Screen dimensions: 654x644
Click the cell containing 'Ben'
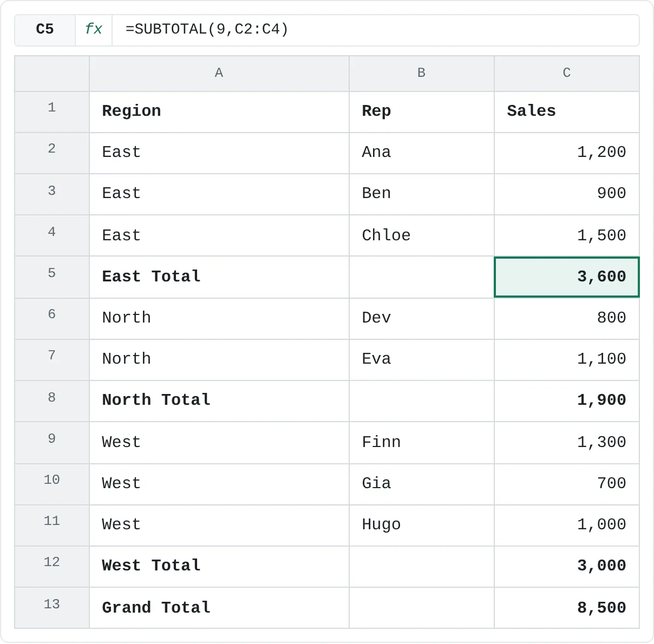click(x=422, y=194)
